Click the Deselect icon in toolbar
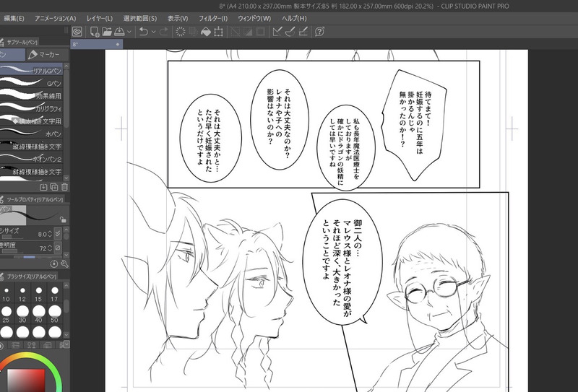 (x=236, y=32)
